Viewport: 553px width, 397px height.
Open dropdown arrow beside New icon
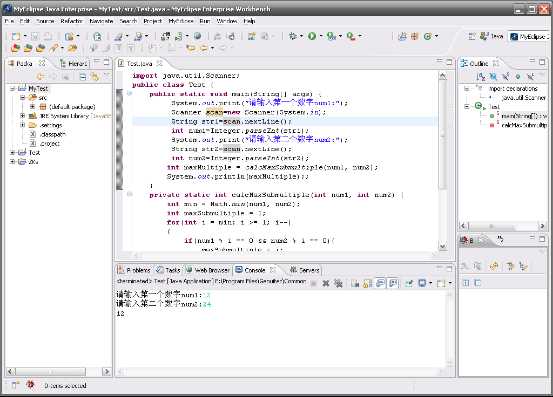tap(25, 36)
